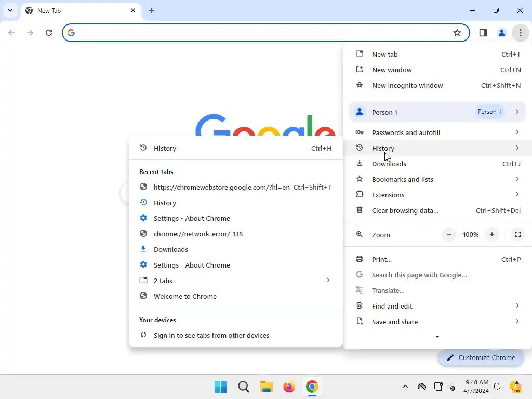Click the muted volume tray icon
532x399 pixels.
pyautogui.click(x=451, y=387)
